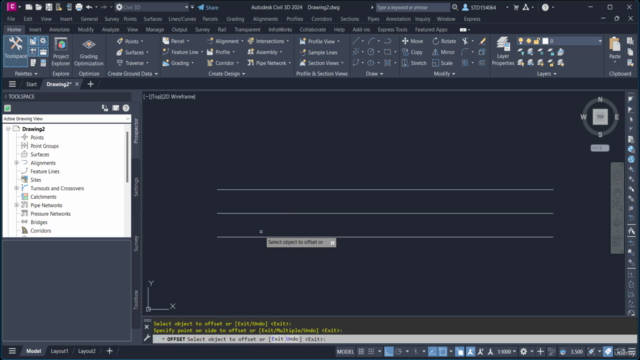Toggle grid display in status bar

(361, 351)
